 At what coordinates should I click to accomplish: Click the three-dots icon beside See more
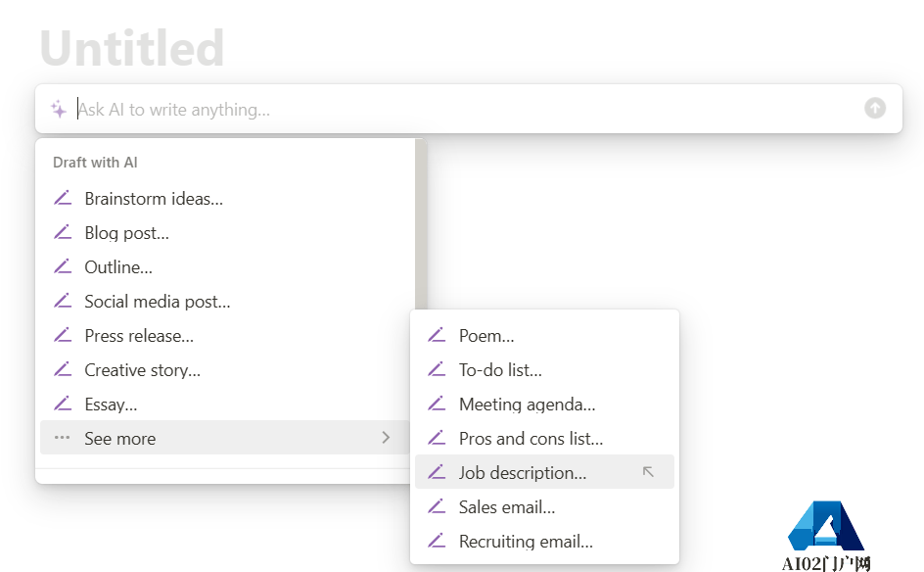click(x=63, y=438)
